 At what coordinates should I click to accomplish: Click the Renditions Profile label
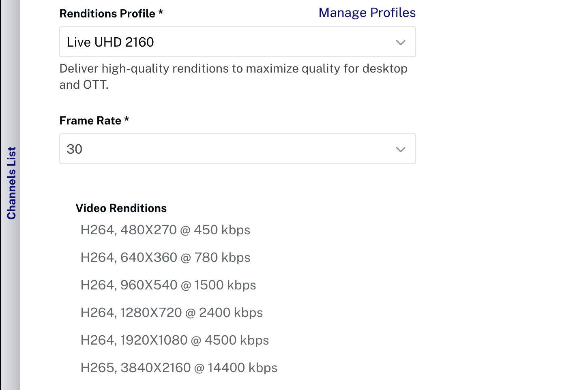pyautogui.click(x=107, y=13)
